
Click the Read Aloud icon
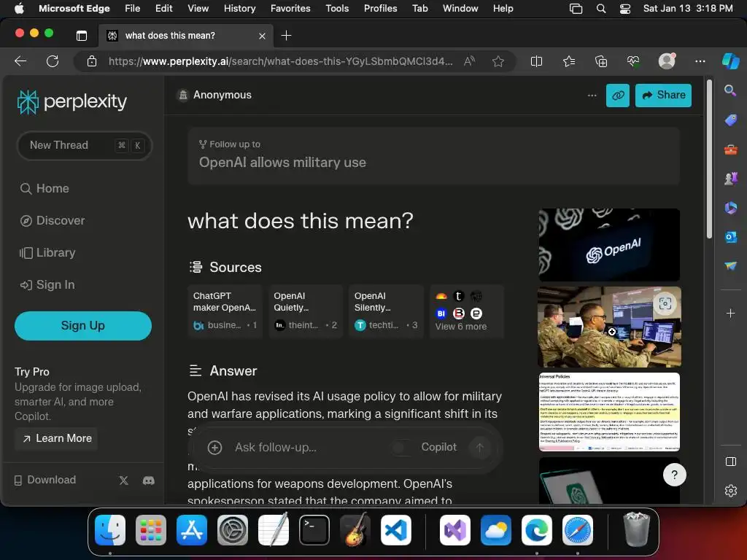[x=469, y=61]
